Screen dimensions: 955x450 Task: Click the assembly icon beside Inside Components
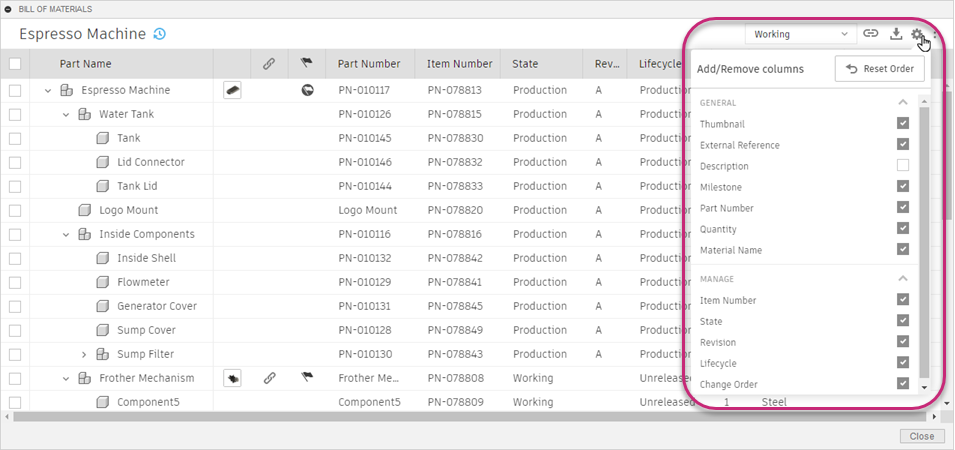[x=85, y=234]
